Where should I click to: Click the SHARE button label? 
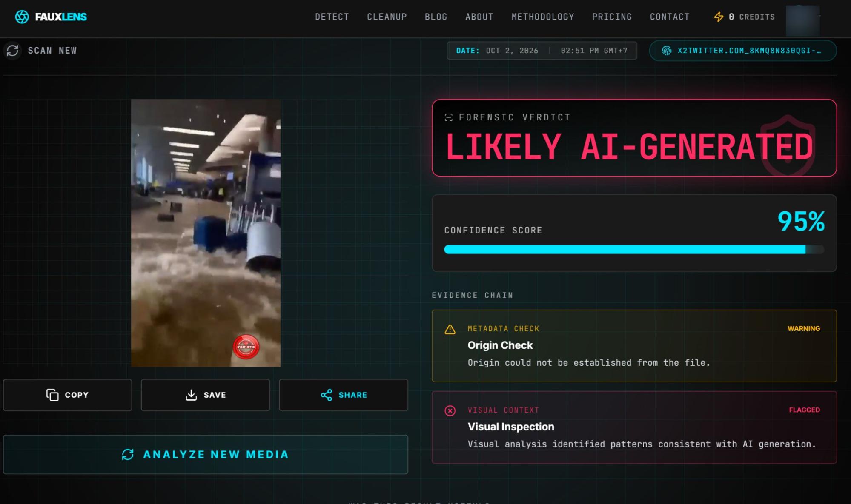pyautogui.click(x=352, y=395)
